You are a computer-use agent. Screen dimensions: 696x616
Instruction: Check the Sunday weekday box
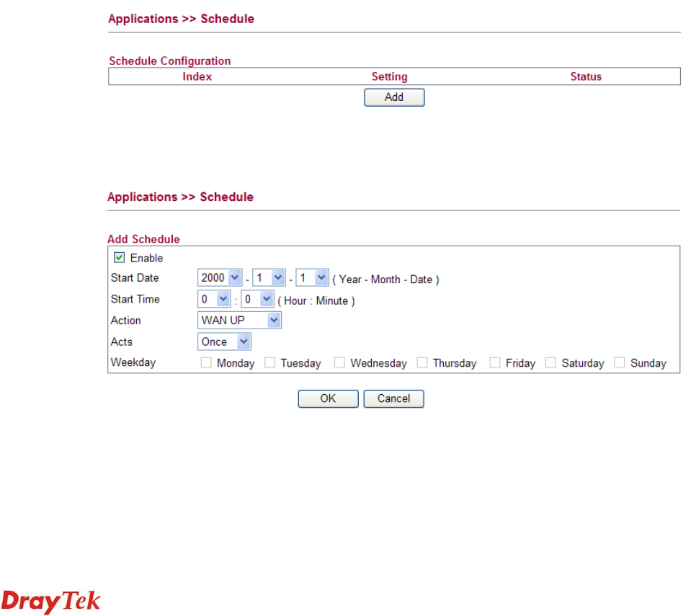tap(620, 362)
